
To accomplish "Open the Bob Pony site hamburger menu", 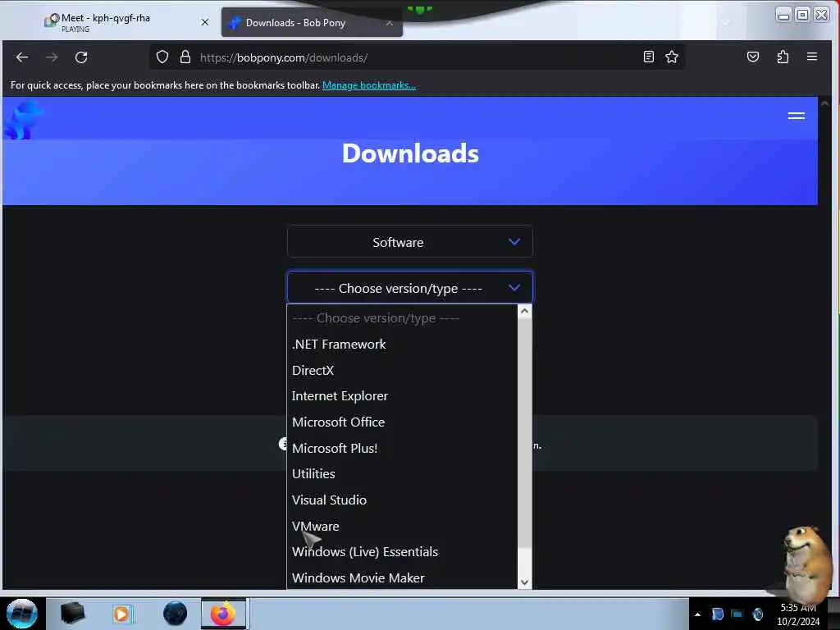I will 796,116.
